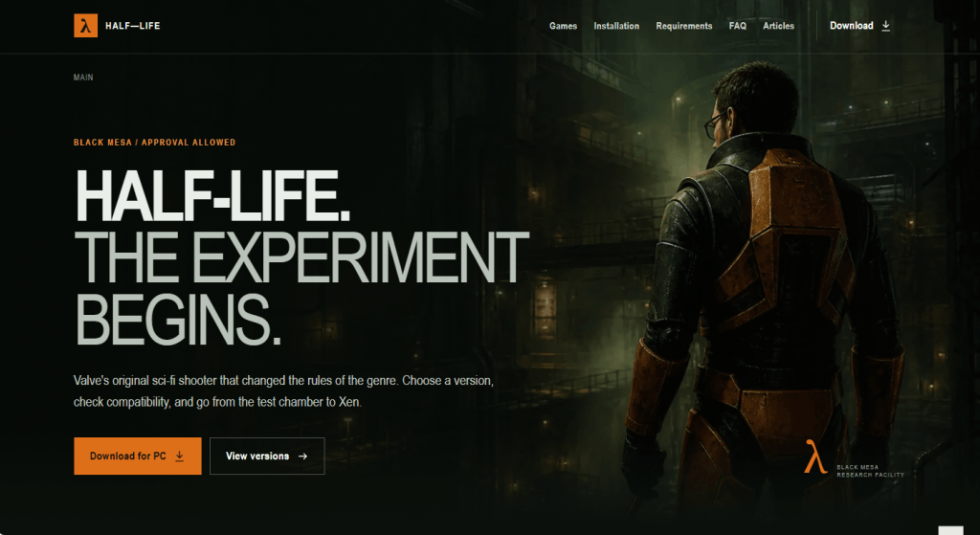980x535 pixels.
Task: Click the orange Download for PC button
Action: pos(138,456)
